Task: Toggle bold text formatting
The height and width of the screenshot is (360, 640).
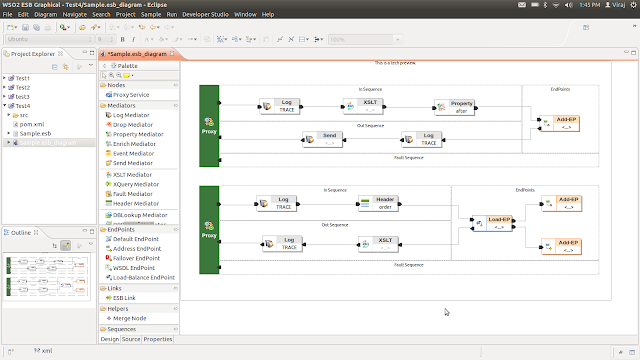Action: (122, 40)
